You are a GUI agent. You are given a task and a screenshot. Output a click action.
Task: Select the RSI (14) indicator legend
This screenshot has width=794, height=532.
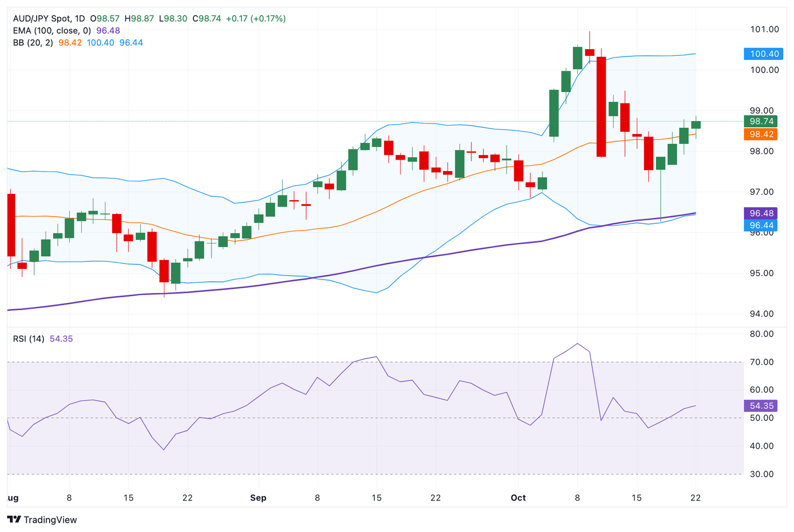tap(28, 339)
